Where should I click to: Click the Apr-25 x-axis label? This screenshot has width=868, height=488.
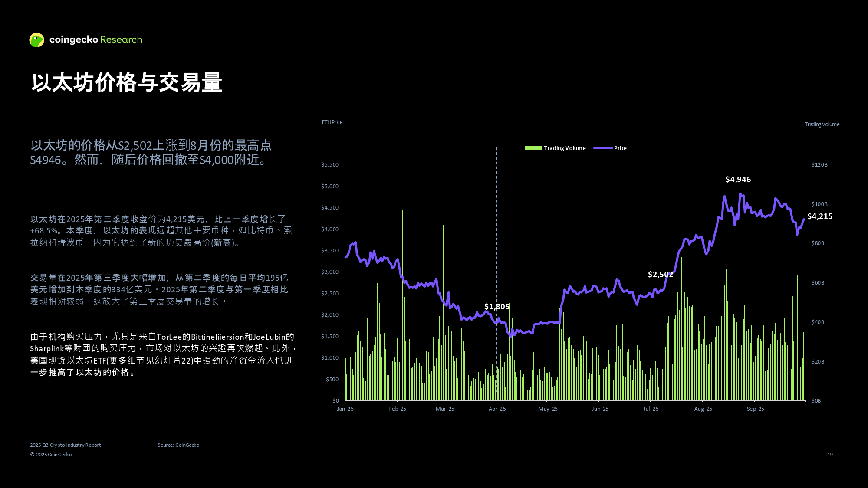click(497, 409)
